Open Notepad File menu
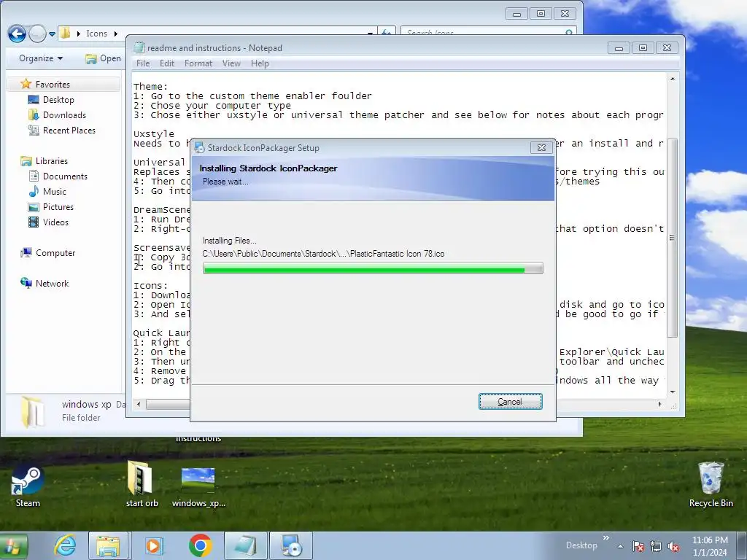747x560 pixels. pos(142,63)
